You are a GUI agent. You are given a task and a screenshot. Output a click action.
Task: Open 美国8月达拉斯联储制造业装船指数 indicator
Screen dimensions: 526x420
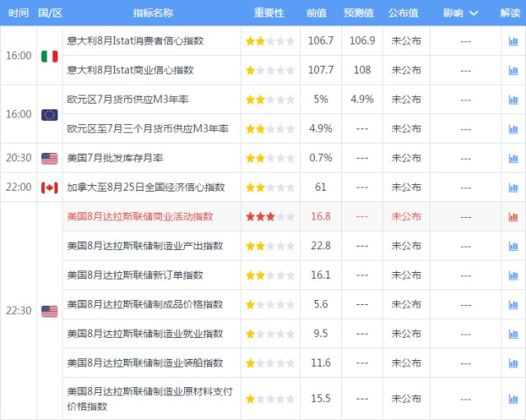click(145, 362)
